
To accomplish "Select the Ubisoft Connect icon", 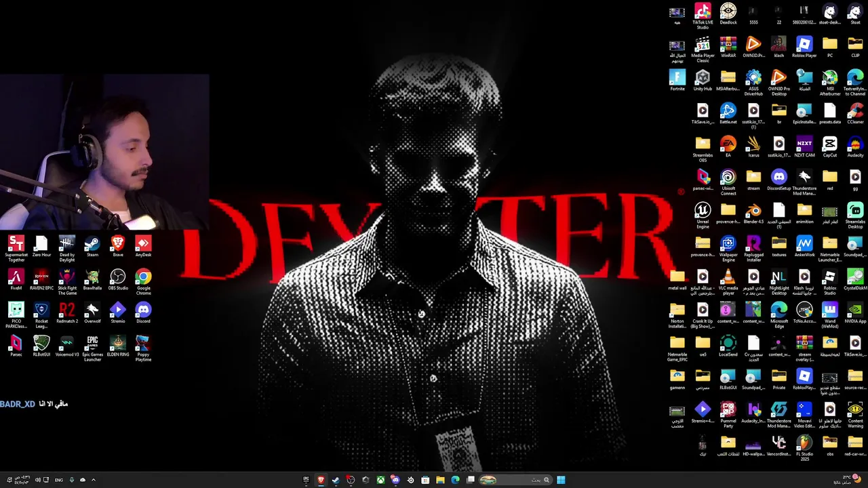I will (x=728, y=182).
